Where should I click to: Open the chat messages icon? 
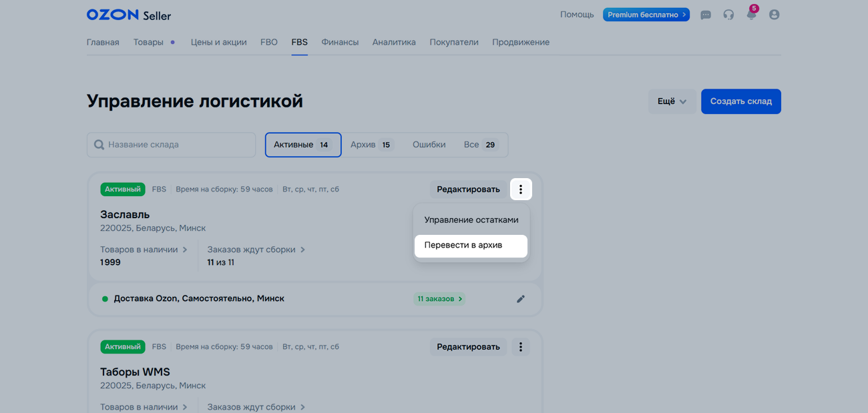(705, 15)
